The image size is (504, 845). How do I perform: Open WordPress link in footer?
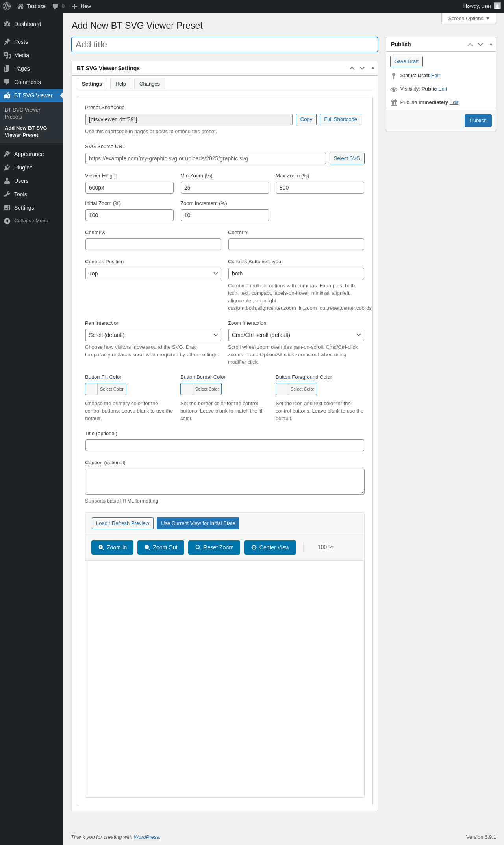coord(146,837)
